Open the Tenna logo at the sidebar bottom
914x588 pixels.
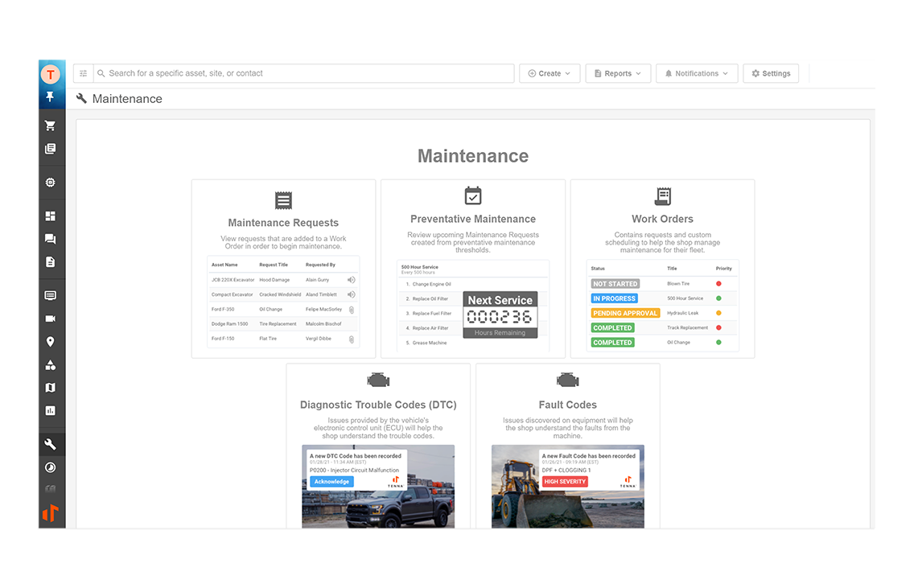click(x=51, y=512)
